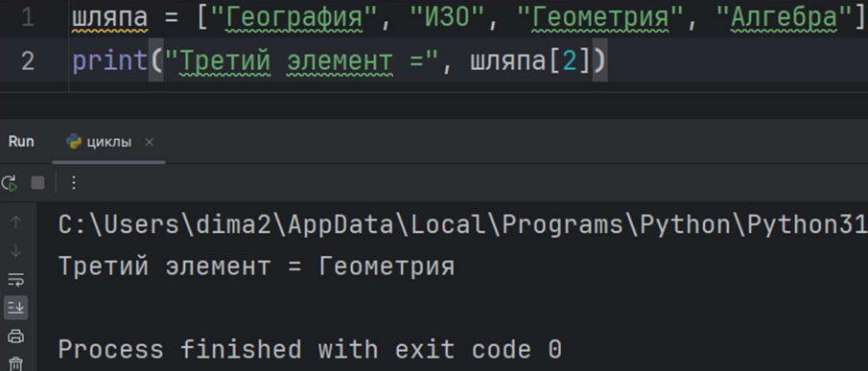Go down the stack trace arrow
Viewport: 868px width, 371px height.
15,251
